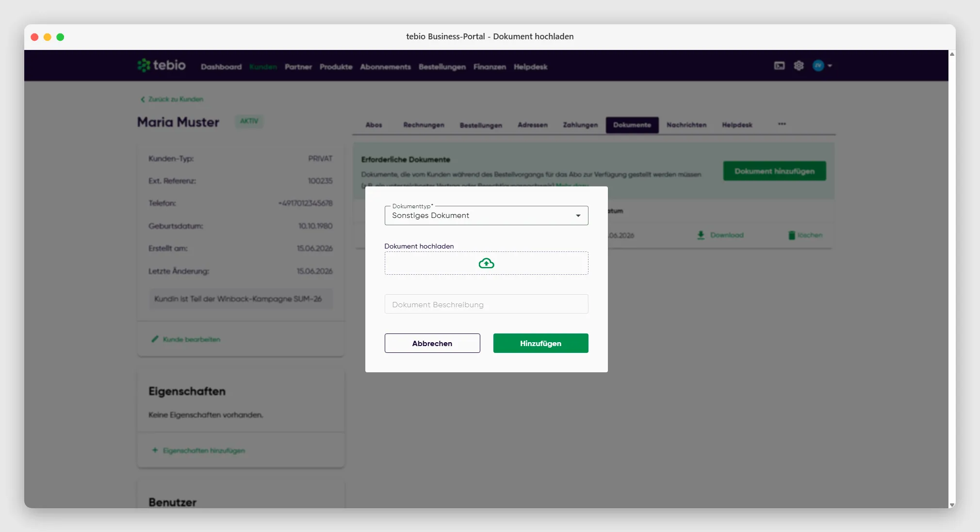This screenshot has width=980, height=532.
Task: Switch to the customer Helpdesk tab
Action: pos(737,125)
